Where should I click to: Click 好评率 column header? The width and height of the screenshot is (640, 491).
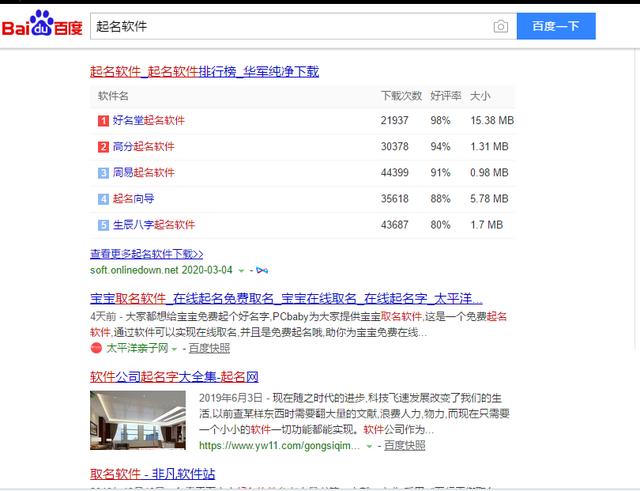click(x=446, y=96)
